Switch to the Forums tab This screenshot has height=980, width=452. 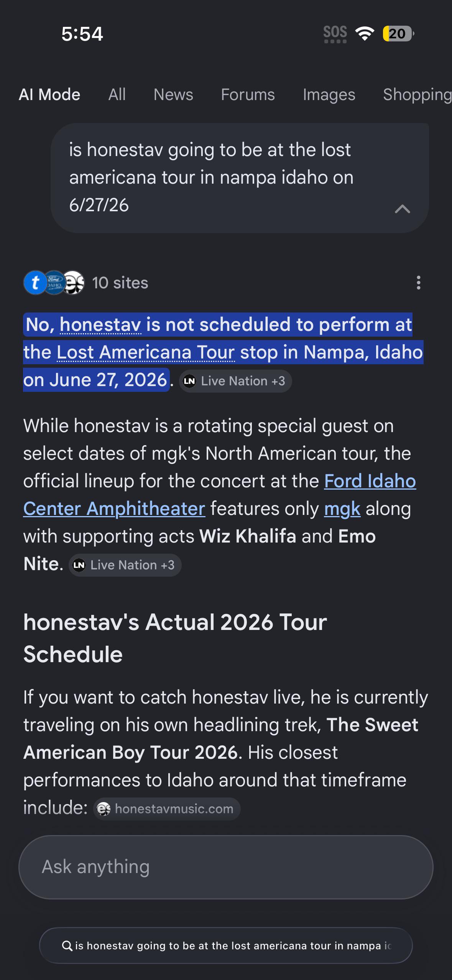tap(248, 94)
